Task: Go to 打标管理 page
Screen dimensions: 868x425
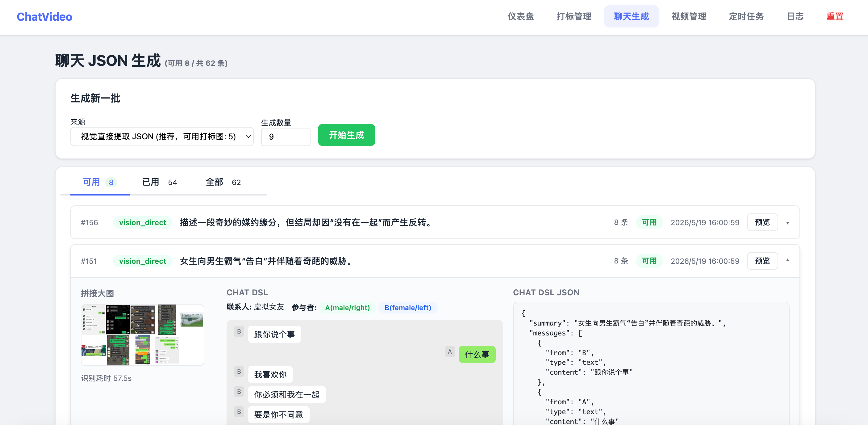Action: pyautogui.click(x=574, y=16)
